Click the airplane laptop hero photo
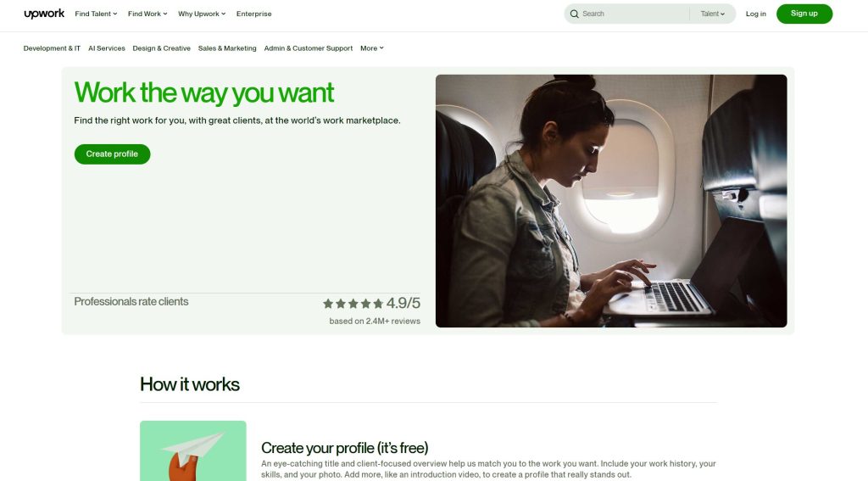This screenshot has width=868, height=481. click(x=611, y=200)
